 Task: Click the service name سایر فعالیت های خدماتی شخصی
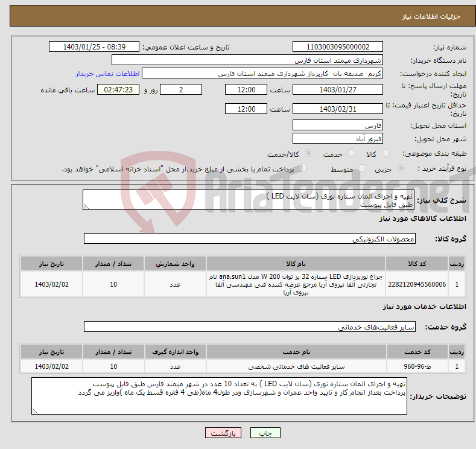pyautogui.click(x=296, y=366)
